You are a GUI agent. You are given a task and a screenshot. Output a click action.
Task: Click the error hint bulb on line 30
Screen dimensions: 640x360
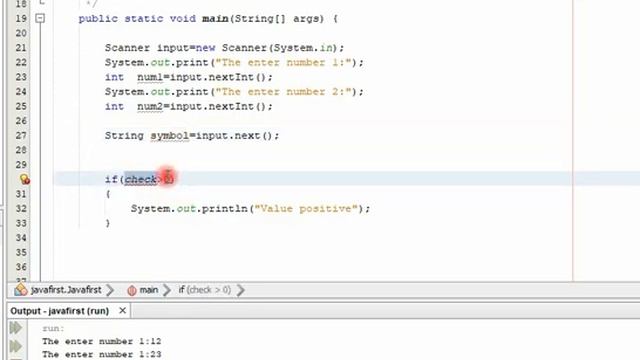(24, 179)
